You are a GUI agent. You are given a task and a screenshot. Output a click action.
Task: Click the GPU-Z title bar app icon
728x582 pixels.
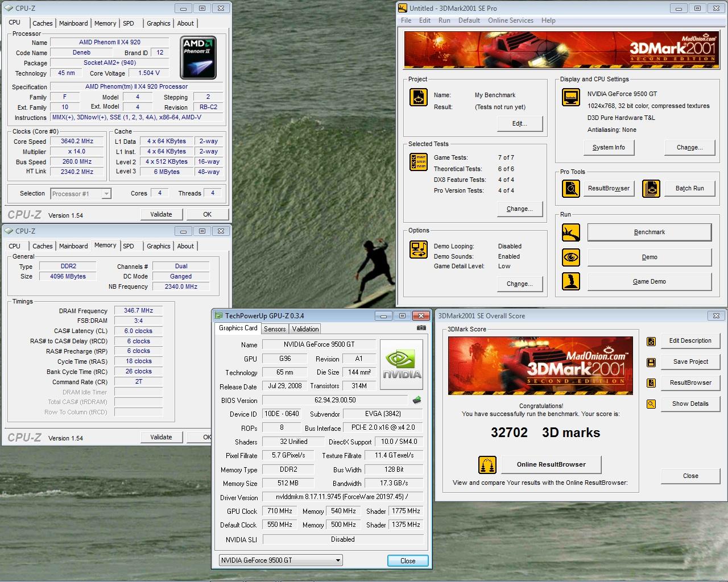click(218, 315)
